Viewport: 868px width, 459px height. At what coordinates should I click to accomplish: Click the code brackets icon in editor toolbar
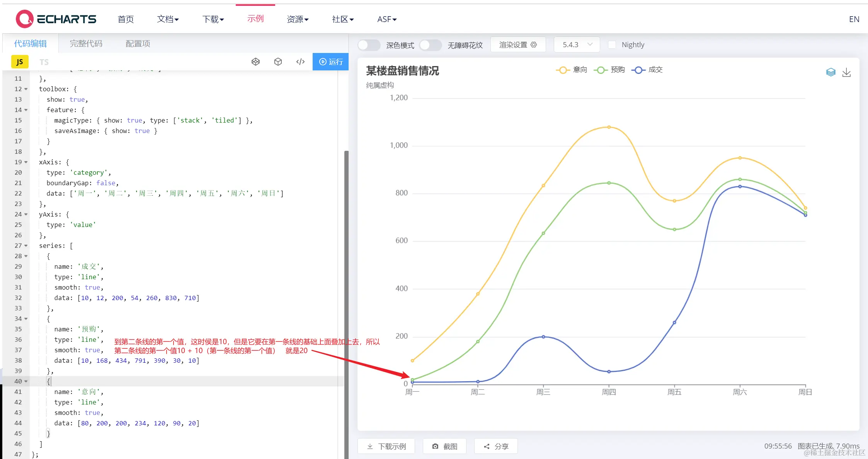[300, 62]
